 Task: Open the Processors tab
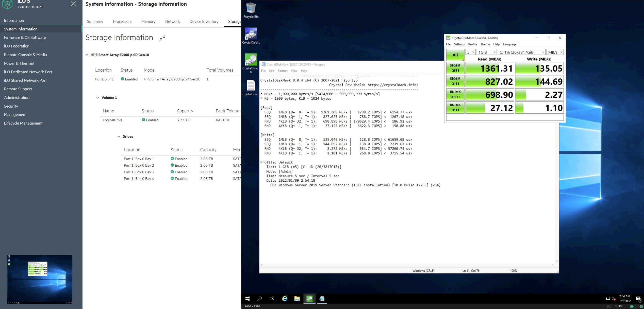pos(122,22)
